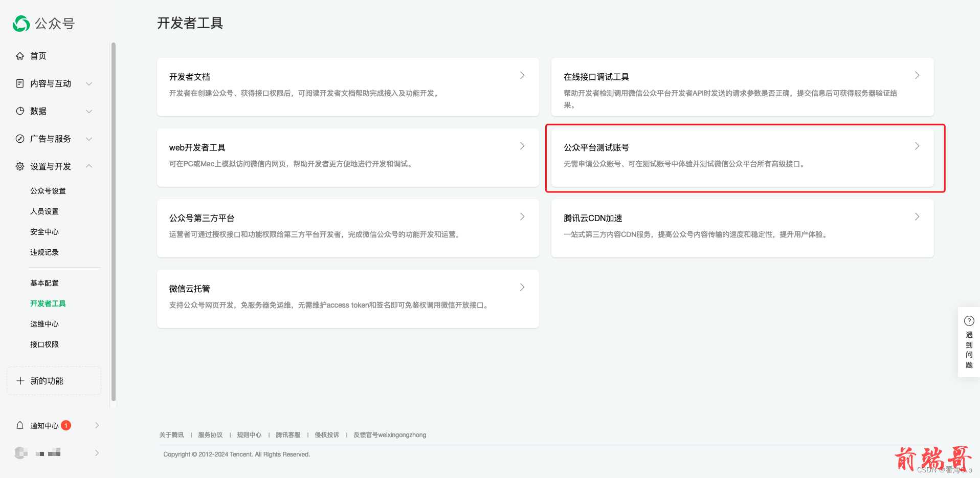Go to 首页 in sidebar
This screenshot has width=980, height=478.
tap(38, 56)
